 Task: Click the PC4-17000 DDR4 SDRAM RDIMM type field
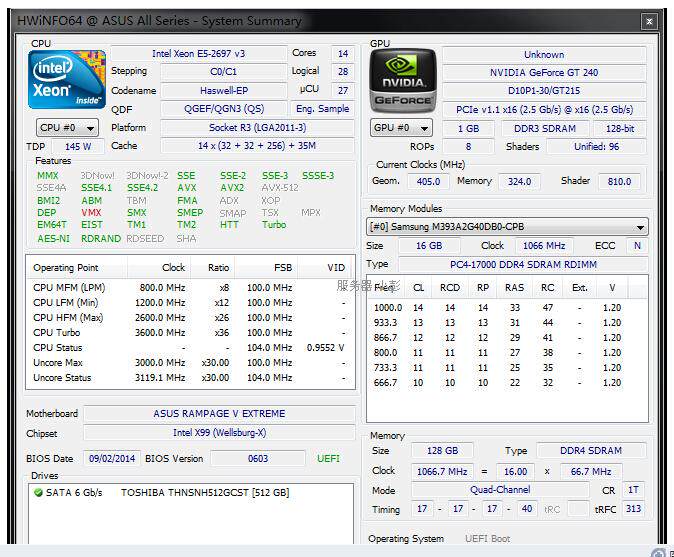click(523, 265)
